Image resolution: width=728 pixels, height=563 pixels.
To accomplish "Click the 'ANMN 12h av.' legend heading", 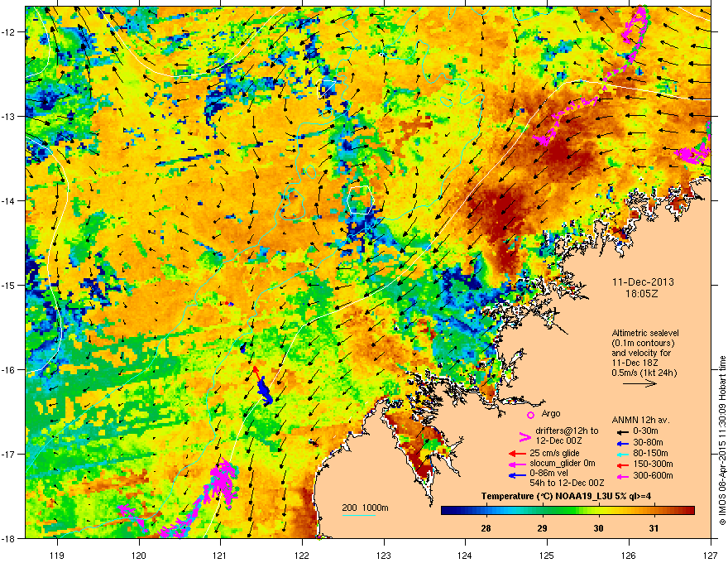I will (640, 421).
